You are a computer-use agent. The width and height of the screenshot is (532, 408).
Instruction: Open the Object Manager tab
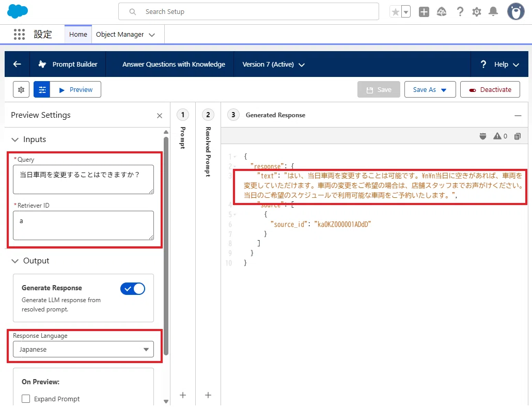pos(120,34)
